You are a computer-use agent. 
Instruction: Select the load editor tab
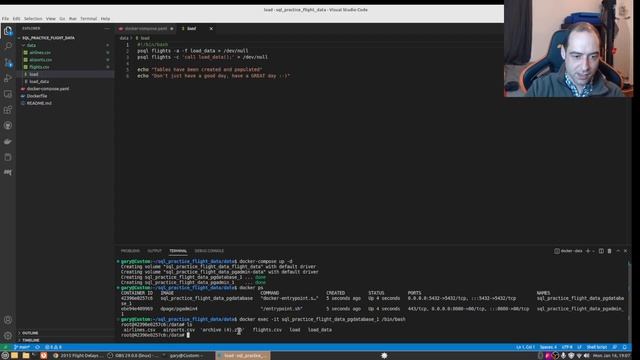195,29
